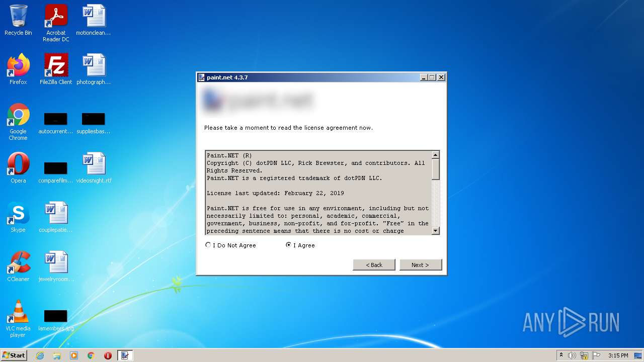Click the network tray icon
Viewport: 644px width, 362px height.
584,355
